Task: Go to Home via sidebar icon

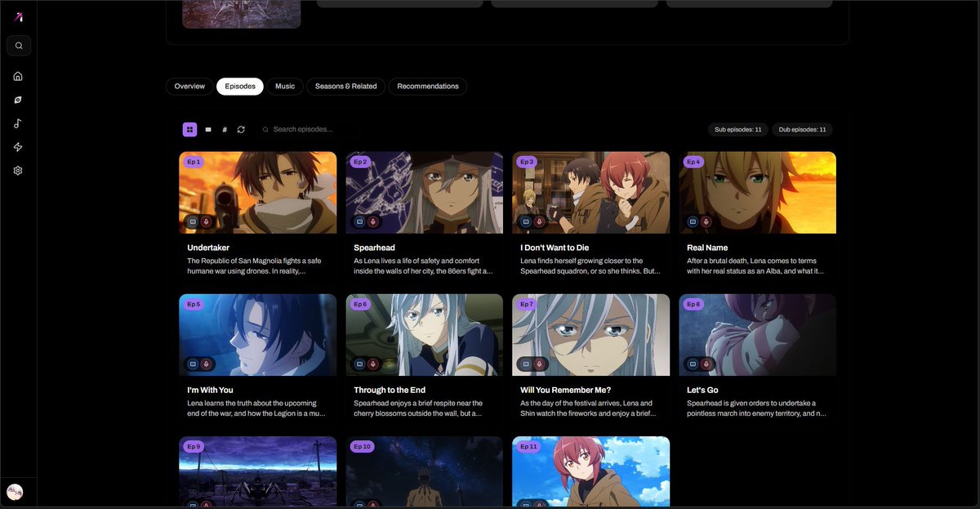Action: [18, 76]
